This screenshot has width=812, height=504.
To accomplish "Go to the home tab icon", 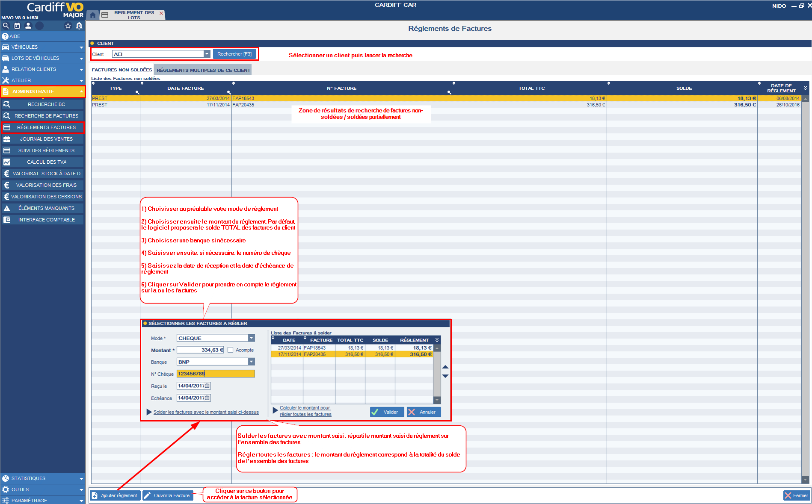I will pos(93,15).
